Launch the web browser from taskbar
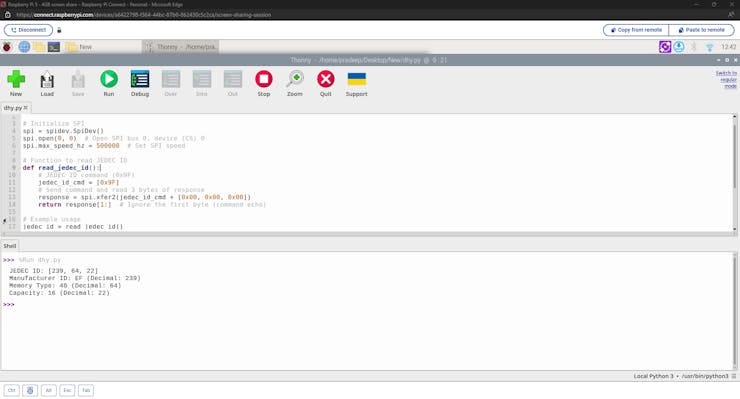Viewport: 740px width, 399px height. click(x=24, y=47)
